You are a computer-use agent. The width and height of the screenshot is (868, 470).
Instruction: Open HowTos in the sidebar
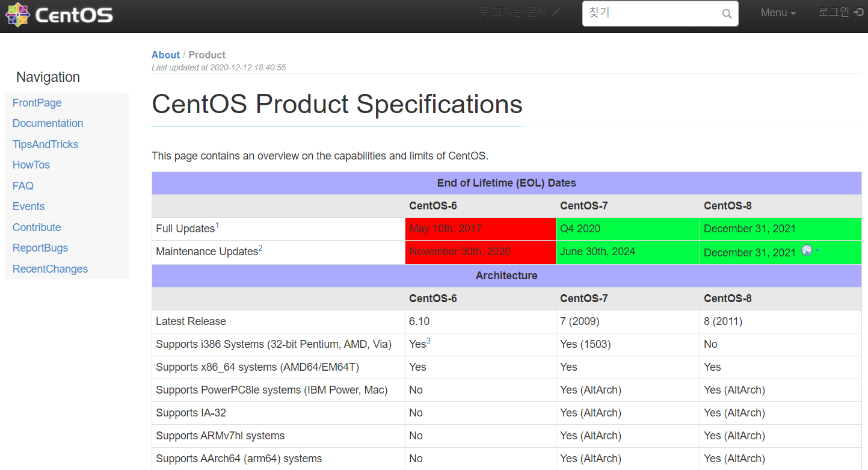(x=31, y=165)
